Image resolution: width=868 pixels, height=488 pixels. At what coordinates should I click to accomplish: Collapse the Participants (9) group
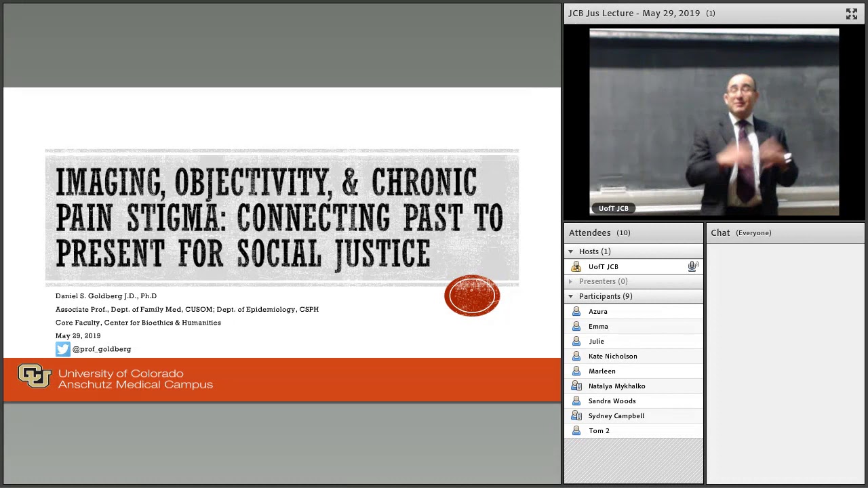(570, 296)
